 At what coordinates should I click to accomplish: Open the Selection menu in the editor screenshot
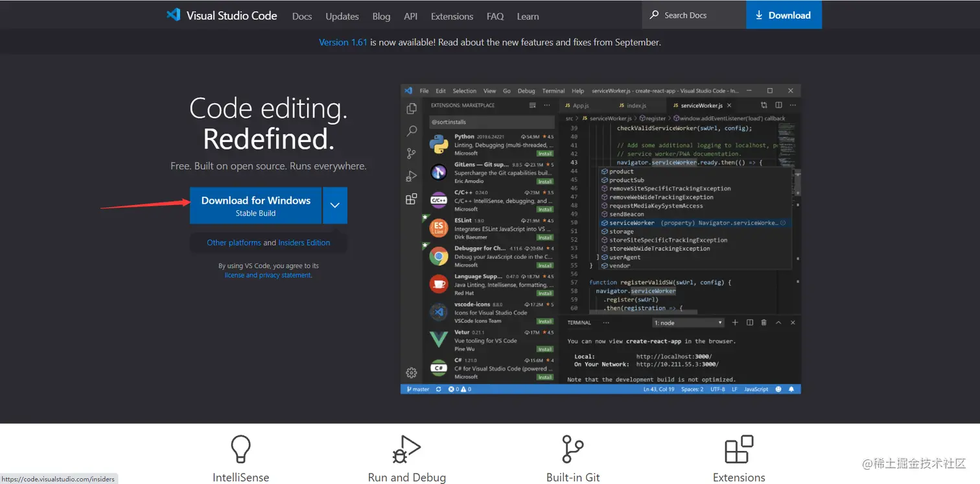pyautogui.click(x=464, y=91)
